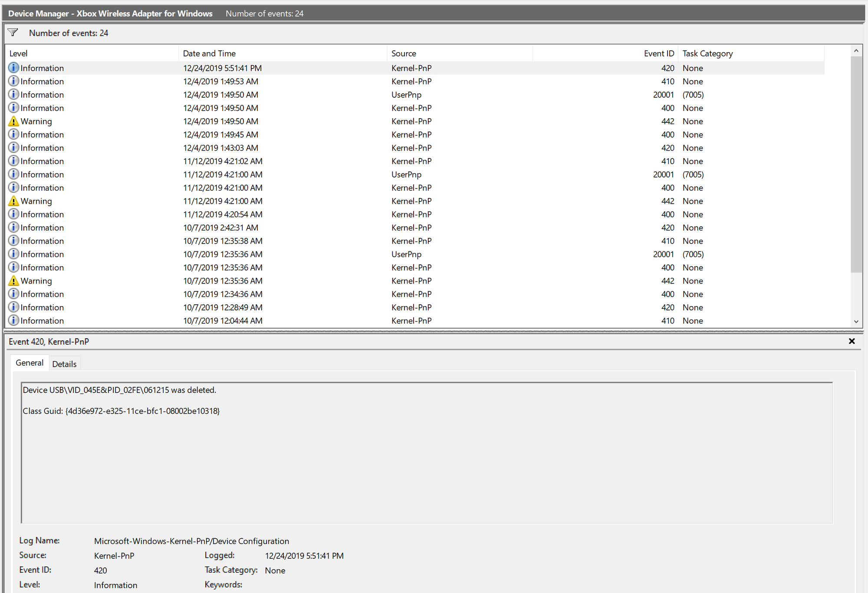Click UserPnp source in 10/7/2019 row

tap(406, 254)
